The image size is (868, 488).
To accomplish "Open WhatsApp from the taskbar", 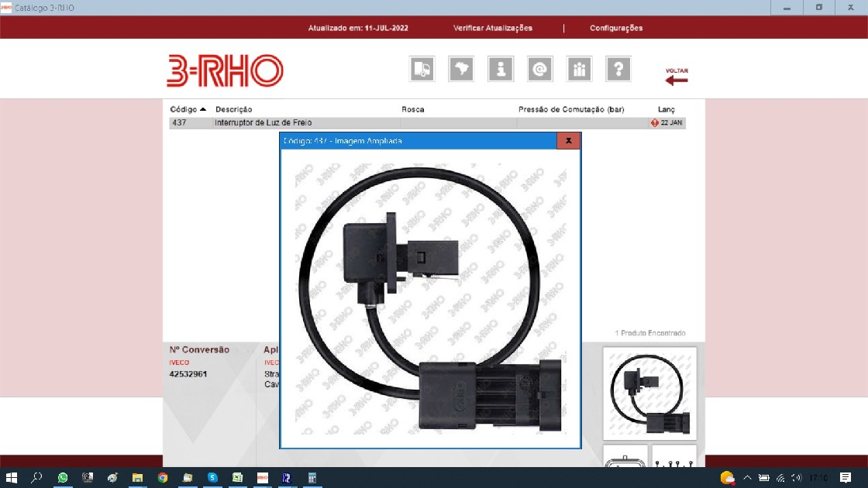I will click(x=63, y=478).
